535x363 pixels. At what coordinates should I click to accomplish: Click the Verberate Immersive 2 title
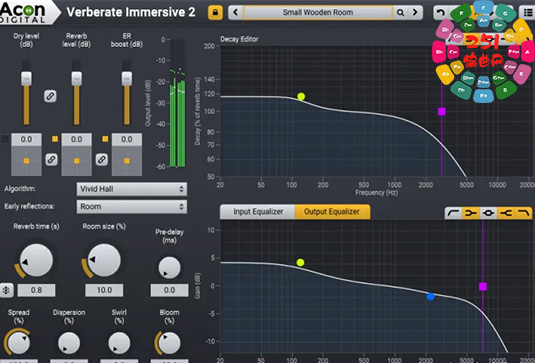(x=131, y=12)
